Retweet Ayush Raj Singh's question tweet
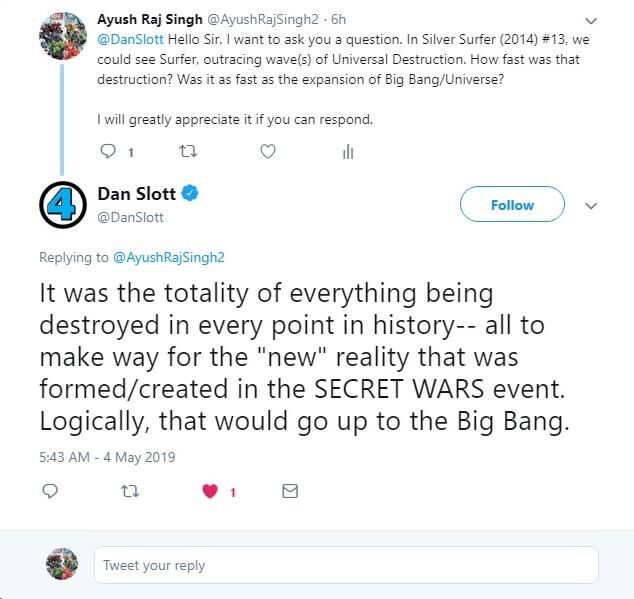634x599 pixels. coord(187,152)
